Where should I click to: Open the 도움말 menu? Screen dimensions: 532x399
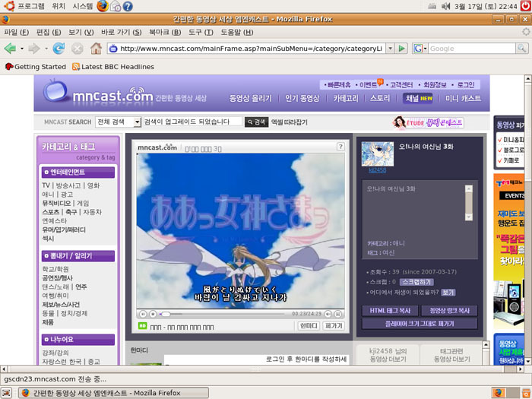pyautogui.click(x=237, y=32)
